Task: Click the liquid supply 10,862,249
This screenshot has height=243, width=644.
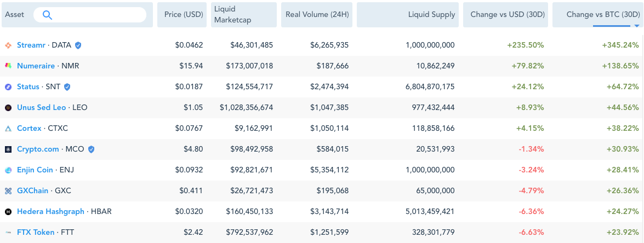Action: coord(435,66)
